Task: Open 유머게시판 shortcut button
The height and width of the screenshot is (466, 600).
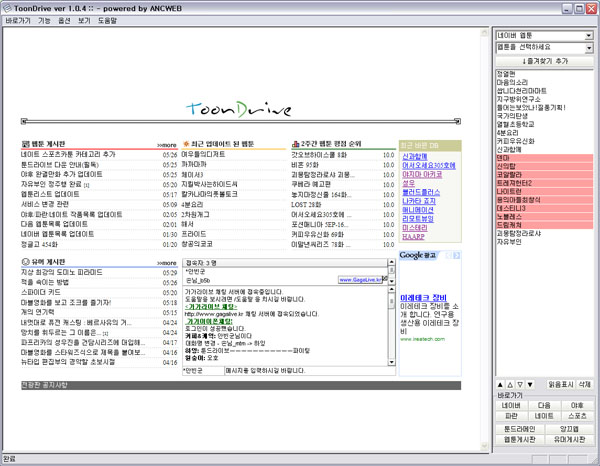Action: 569,440
